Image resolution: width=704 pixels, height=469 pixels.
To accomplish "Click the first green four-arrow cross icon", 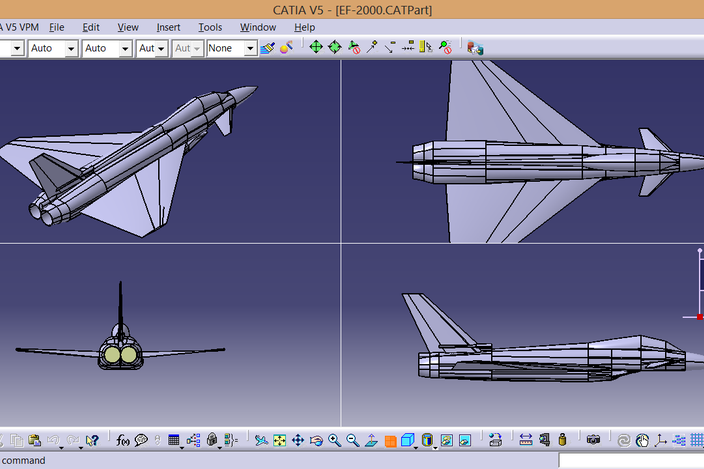I will [x=316, y=47].
